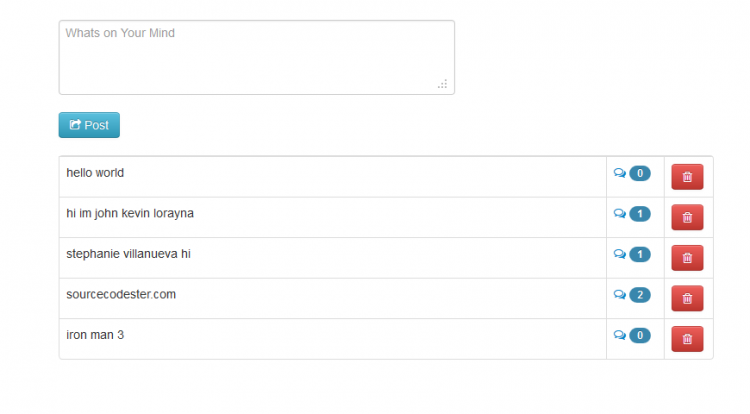Delete the "iron man 3" post
This screenshot has width=750, height=414.
point(687,339)
